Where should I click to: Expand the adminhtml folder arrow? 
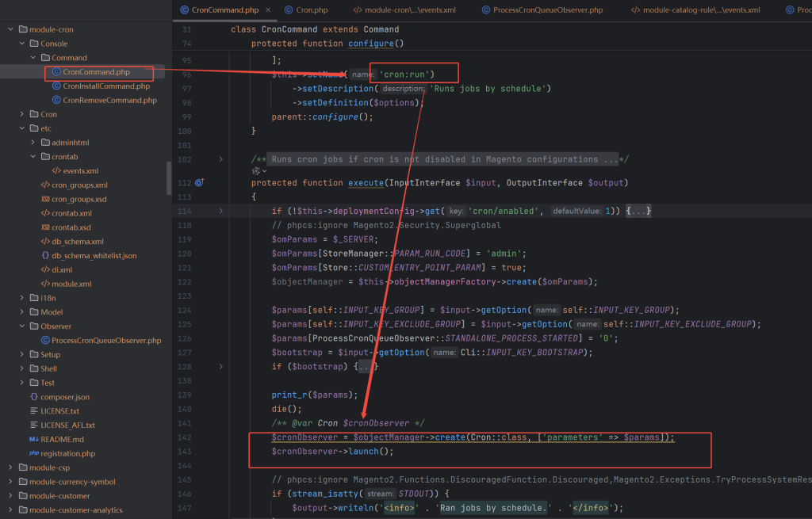(x=33, y=143)
